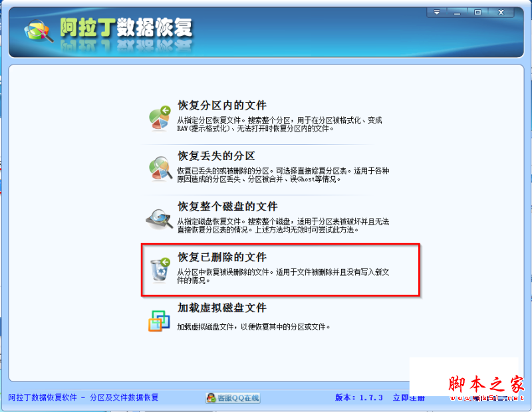The image size is (532, 412).
Task: Click the description text under 恢复丢失的分区
Action: 283,175
